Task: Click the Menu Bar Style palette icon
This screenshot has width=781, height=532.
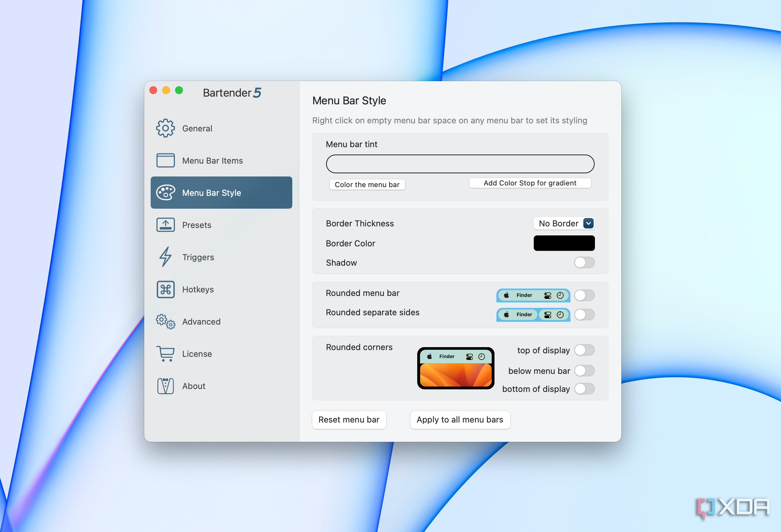Action: pyautogui.click(x=165, y=193)
